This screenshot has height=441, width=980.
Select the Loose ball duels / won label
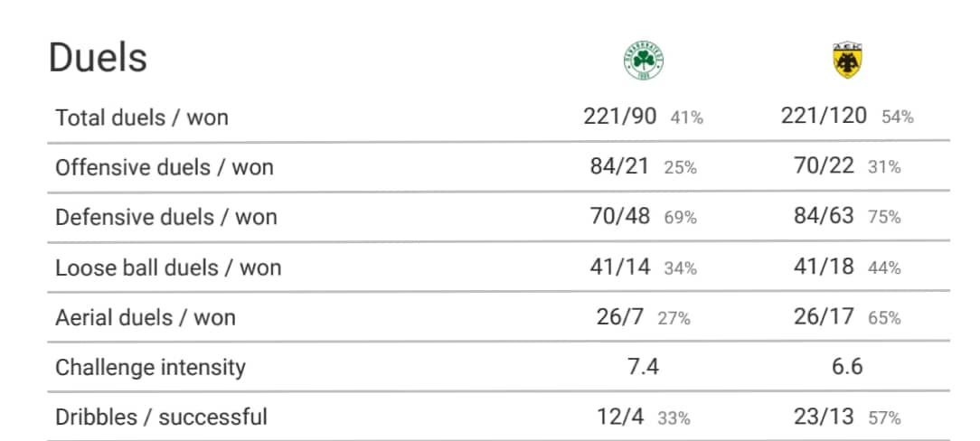168,267
